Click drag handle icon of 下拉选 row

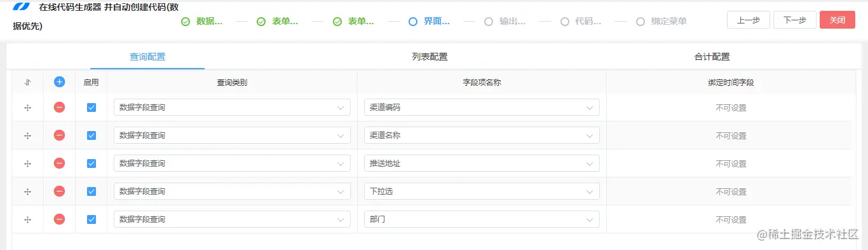27,192
